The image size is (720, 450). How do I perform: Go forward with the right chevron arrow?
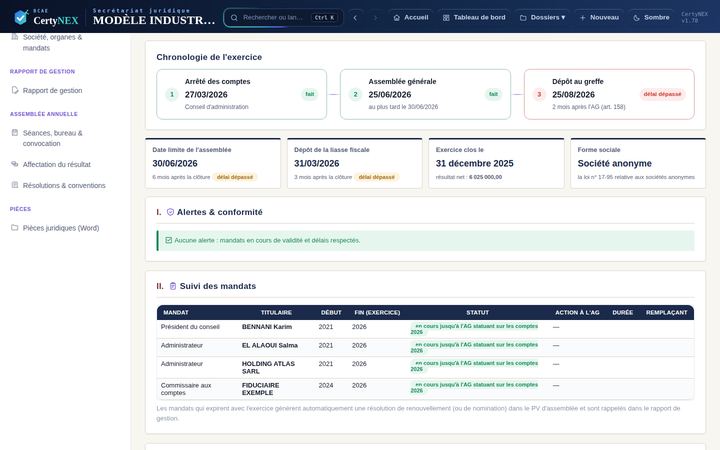pyautogui.click(x=375, y=17)
